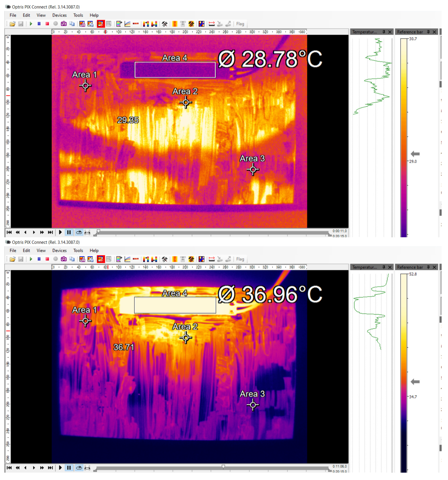Click the camera snapshot icon in top toolbar
This screenshot has width=448, height=480.
64,24
